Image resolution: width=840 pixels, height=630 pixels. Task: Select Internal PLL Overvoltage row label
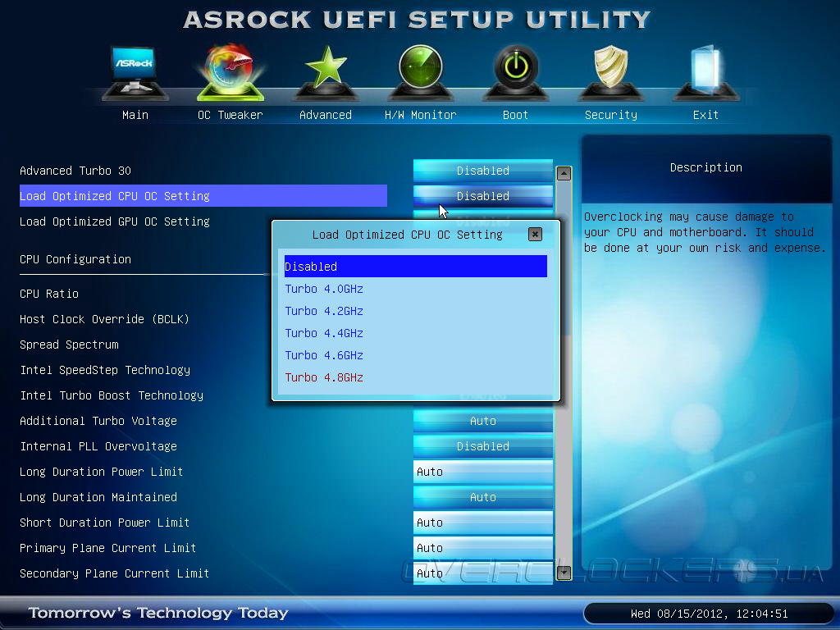(98, 446)
